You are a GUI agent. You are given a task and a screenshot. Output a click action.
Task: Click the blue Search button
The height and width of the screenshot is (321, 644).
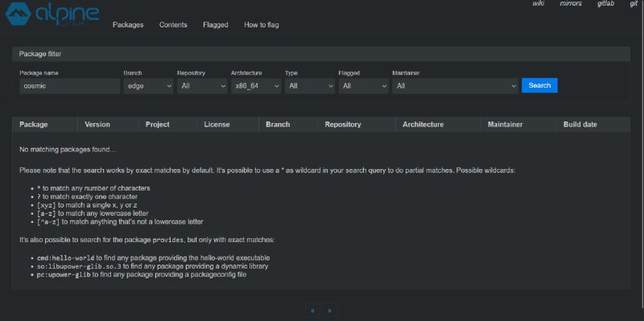pos(539,85)
